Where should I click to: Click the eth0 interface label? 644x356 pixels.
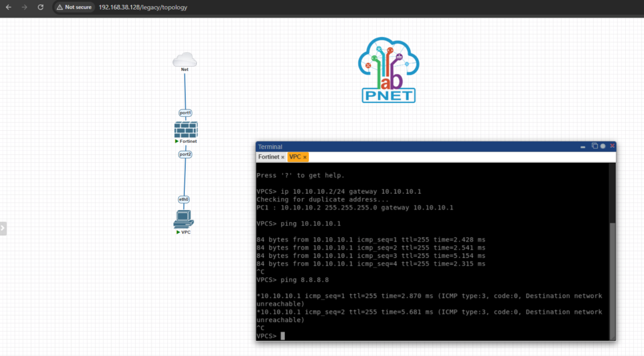pos(184,199)
